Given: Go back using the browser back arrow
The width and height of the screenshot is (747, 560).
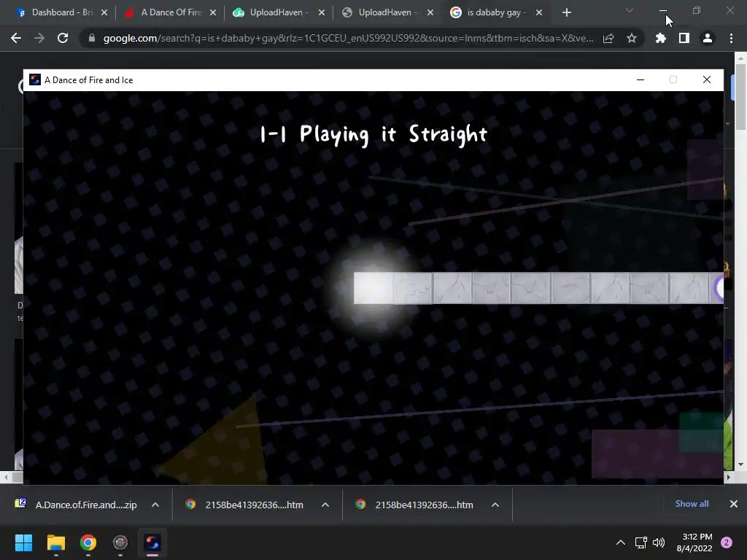Looking at the screenshot, I should coord(16,38).
